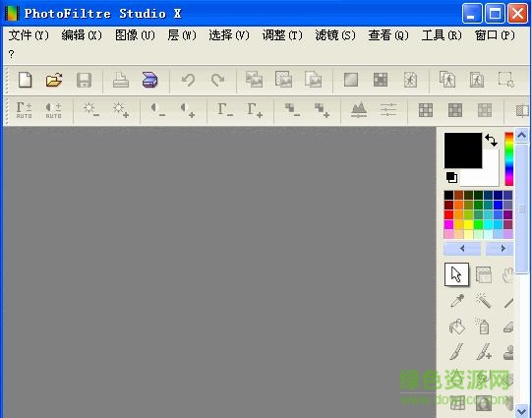Viewport: 532px width, 418px height.
Task: Show next palette with right arrow
Action: 500,249
